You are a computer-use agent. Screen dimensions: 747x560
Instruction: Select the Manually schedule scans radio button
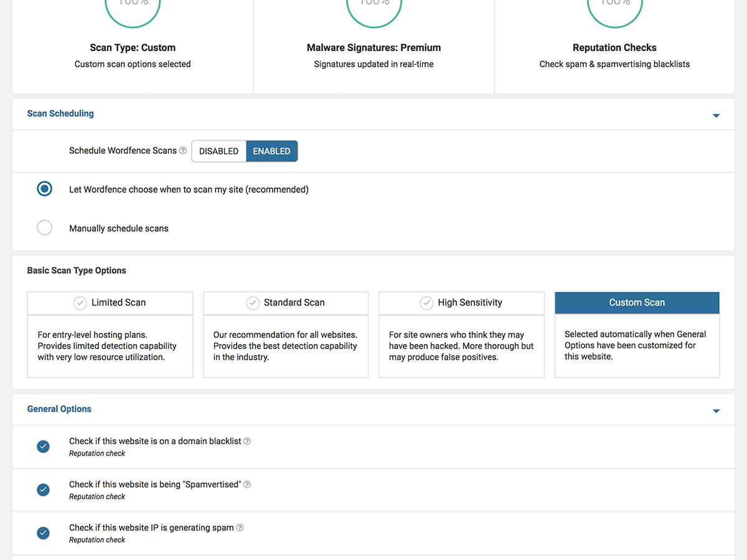pyautogui.click(x=44, y=227)
